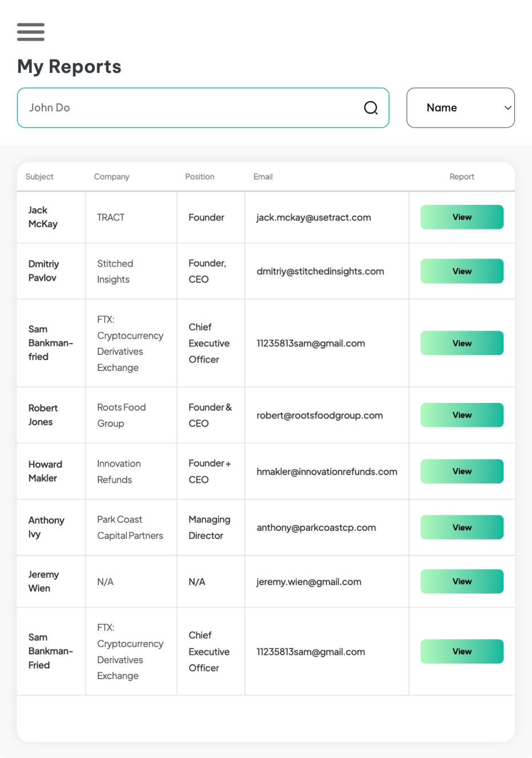This screenshot has height=758, width=532.
Task: Expand the Name filter dropdown
Action: tap(460, 108)
